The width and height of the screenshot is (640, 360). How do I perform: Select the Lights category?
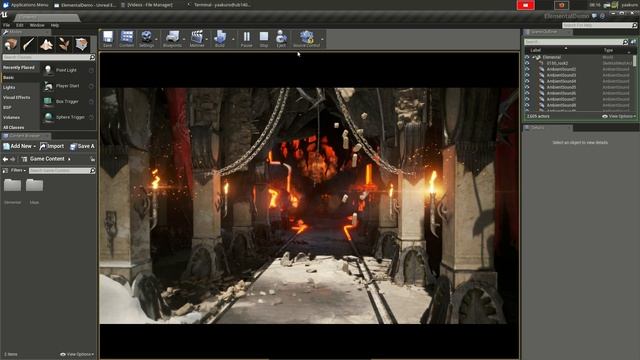(x=9, y=87)
